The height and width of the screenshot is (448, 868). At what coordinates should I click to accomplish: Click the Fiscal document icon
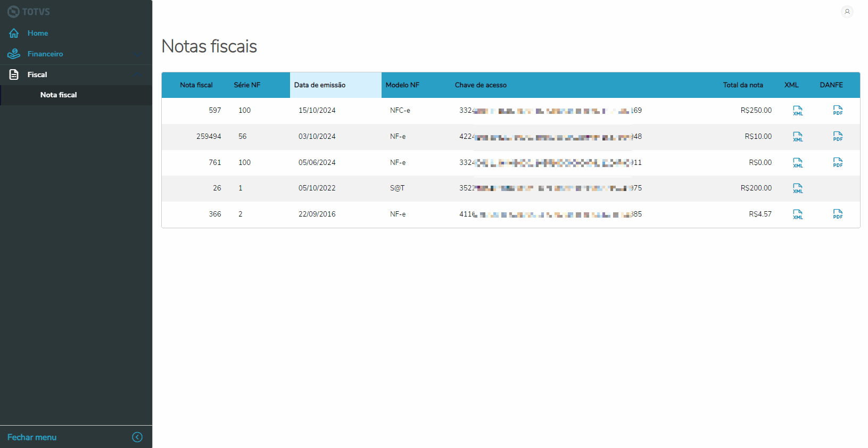14,74
